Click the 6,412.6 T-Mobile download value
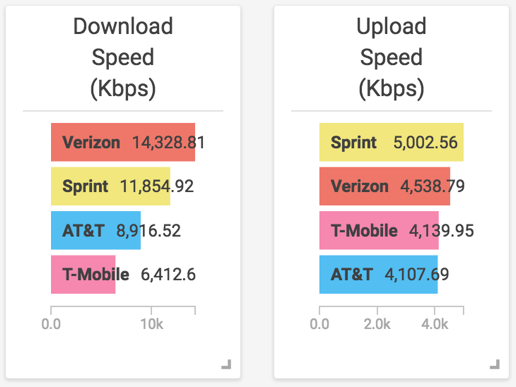Image resolution: width=516 pixels, height=387 pixels. [168, 275]
